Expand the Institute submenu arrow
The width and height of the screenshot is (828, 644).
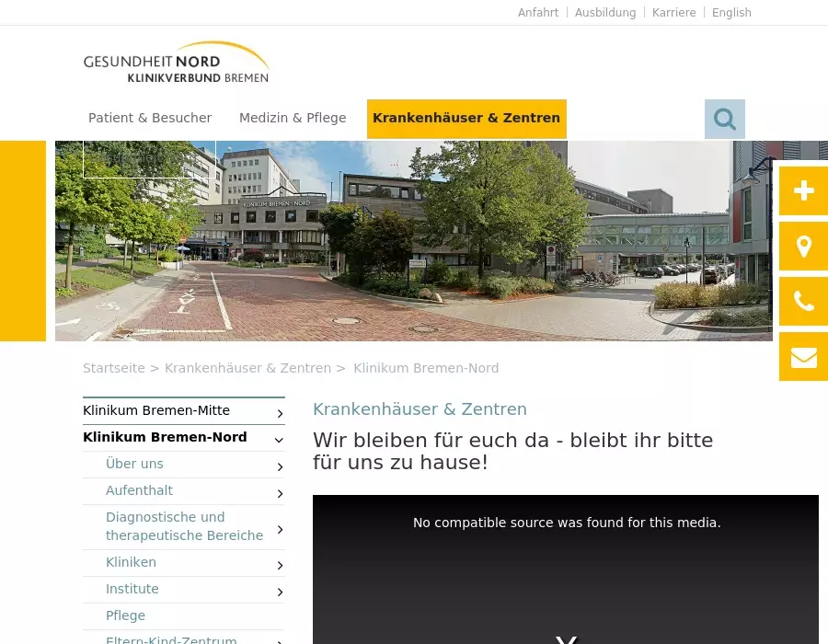coord(280,592)
